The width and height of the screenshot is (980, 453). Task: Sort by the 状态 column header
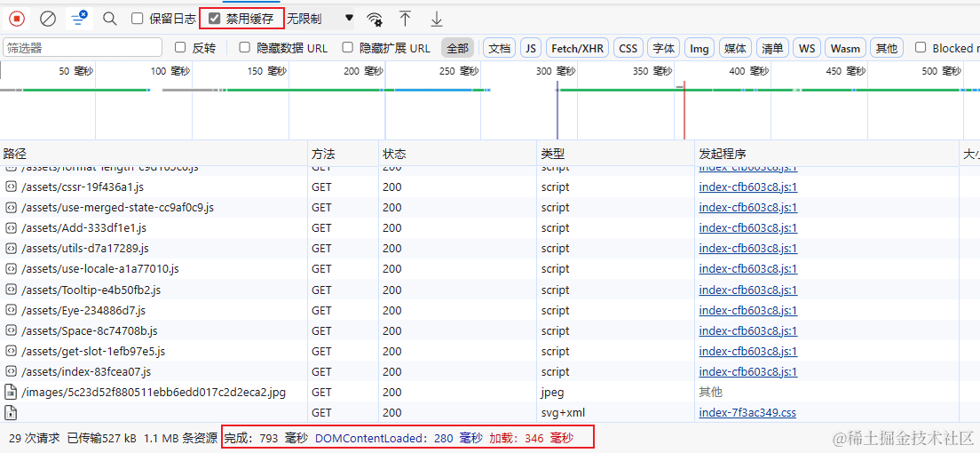click(395, 154)
